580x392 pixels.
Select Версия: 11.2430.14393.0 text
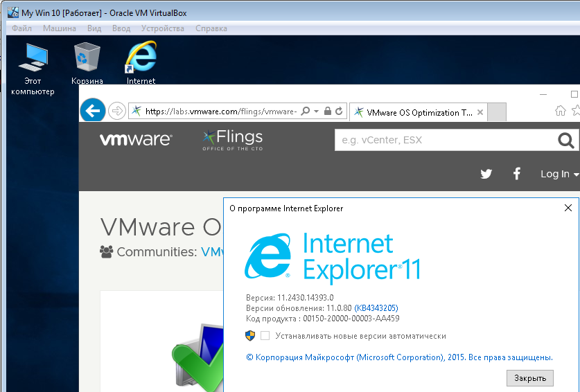click(290, 298)
